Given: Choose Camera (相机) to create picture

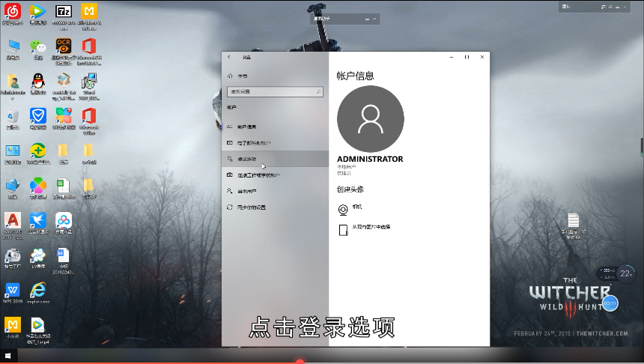Looking at the screenshot, I should pyautogui.click(x=350, y=209).
